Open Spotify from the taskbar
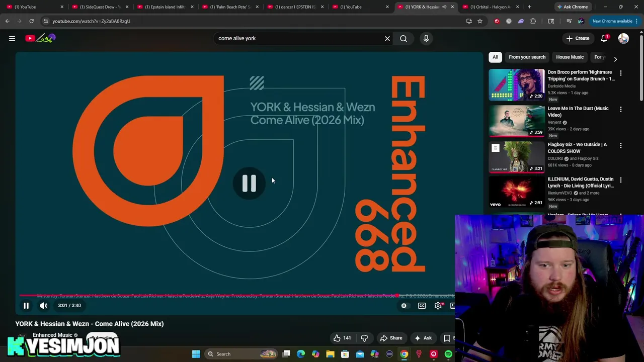 pyautogui.click(x=448, y=354)
